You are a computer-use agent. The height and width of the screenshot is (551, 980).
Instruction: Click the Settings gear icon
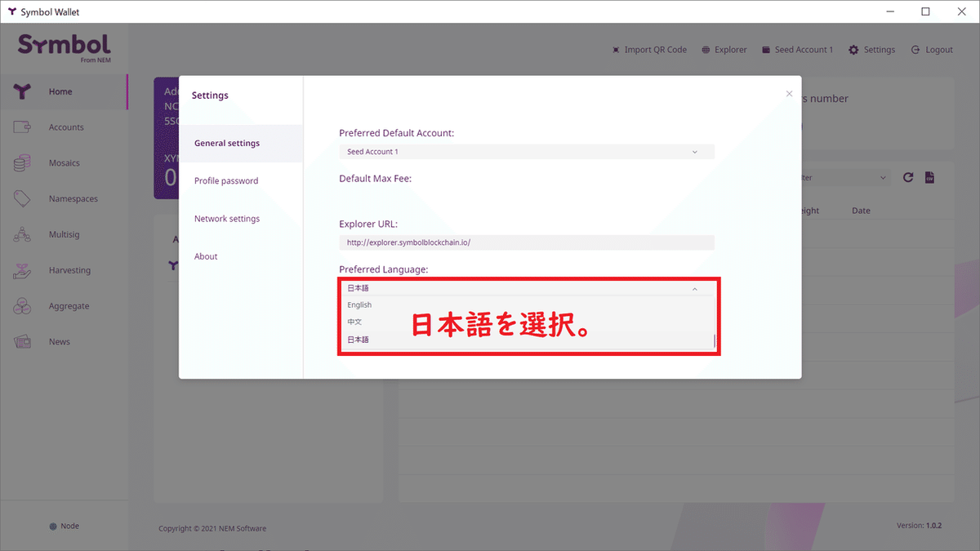(853, 50)
